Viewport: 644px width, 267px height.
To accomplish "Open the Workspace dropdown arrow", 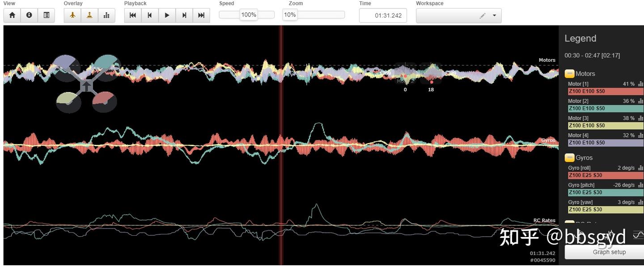I will click(x=494, y=16).
